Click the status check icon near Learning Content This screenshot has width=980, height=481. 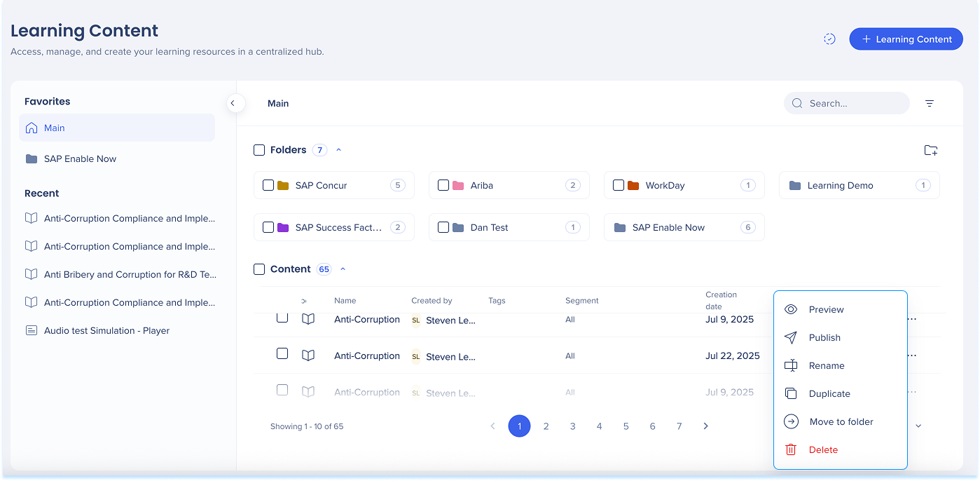829,39
